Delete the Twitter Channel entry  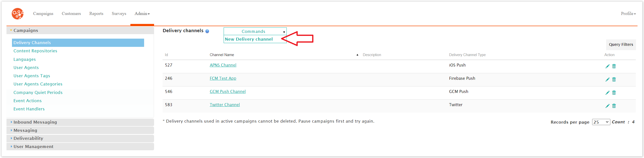click(614, 106)
